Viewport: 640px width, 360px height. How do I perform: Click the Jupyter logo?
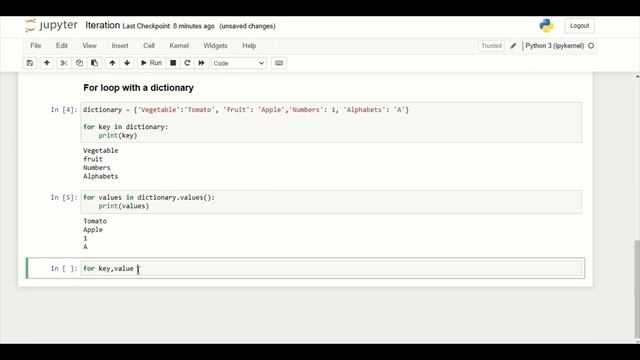51,25
